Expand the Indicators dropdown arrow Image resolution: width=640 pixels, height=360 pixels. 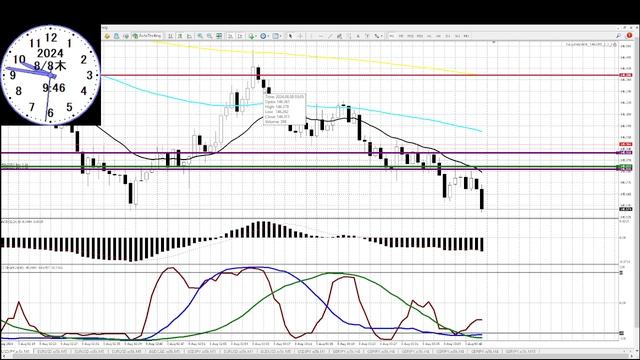[256, 36]
